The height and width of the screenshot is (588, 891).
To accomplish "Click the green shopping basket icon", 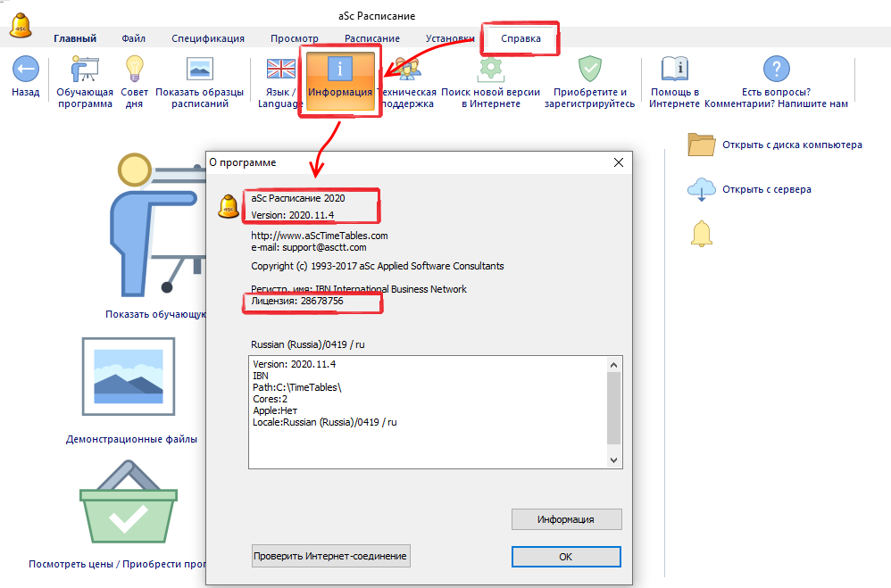I will pos(129,502).
